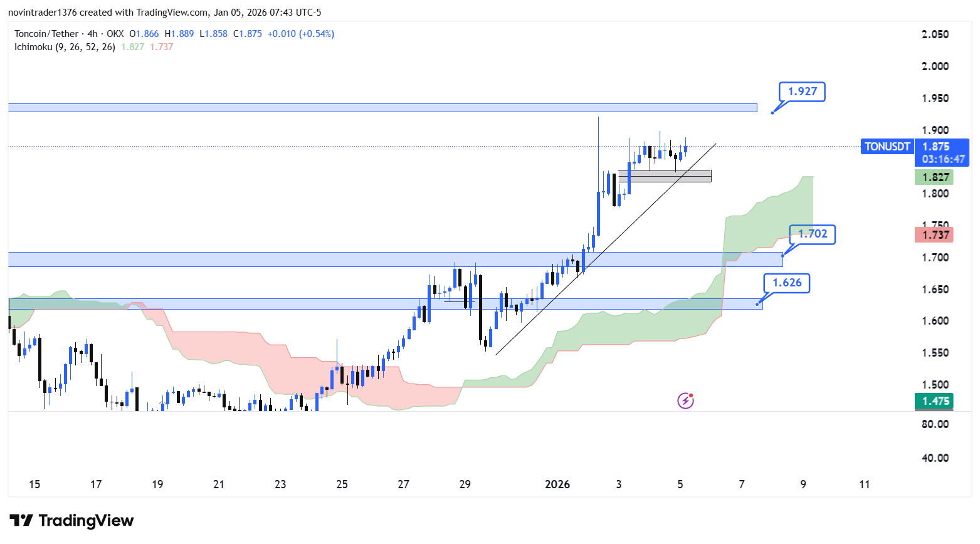Select the 1.626 price callout label
The height and width of the screenshot is (544, 980).
(787, 283)
